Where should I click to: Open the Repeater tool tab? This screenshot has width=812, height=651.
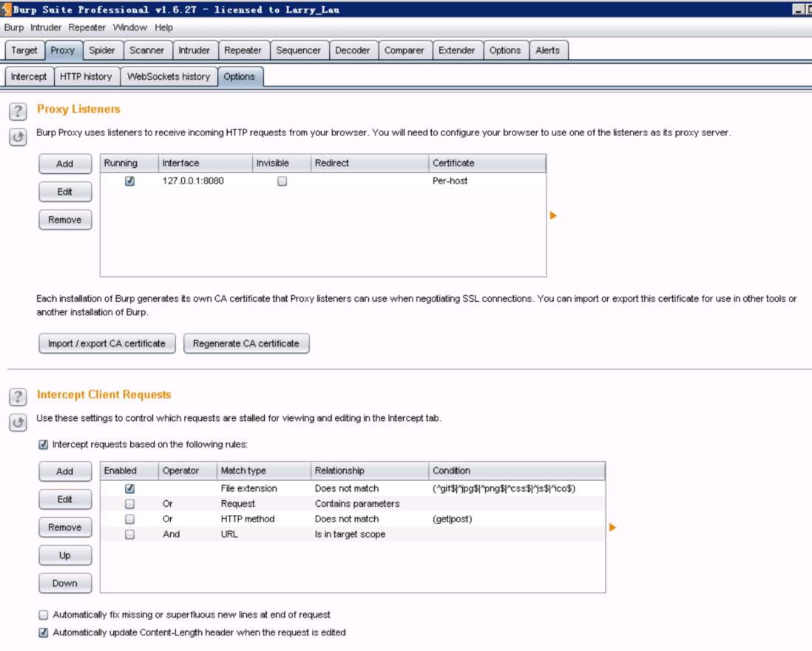(243, 50)
